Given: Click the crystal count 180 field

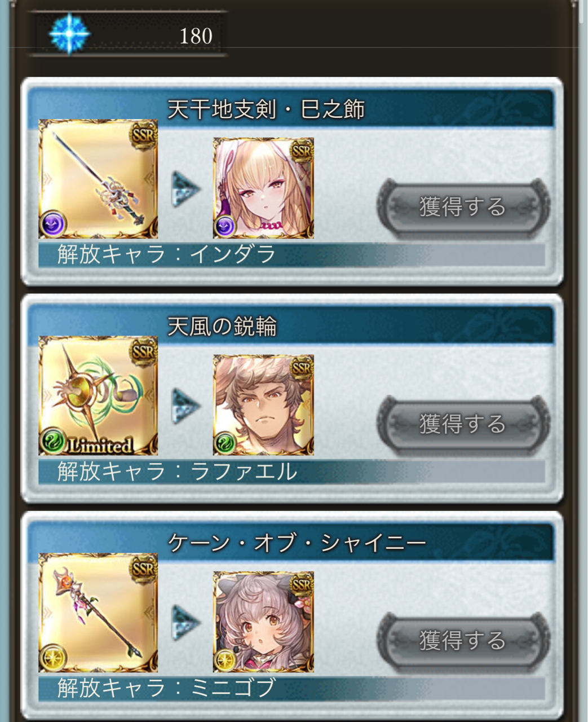Looking at the screenshot, I should (129, 35).
